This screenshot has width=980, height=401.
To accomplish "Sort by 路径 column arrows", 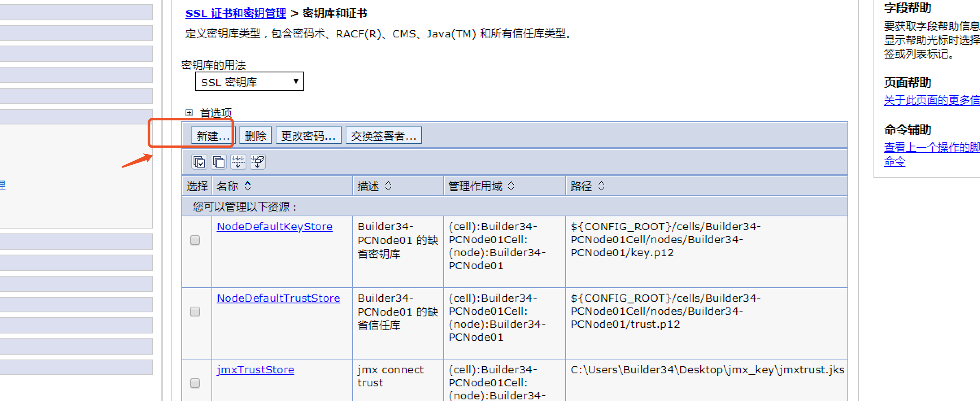I will [601, 186].
